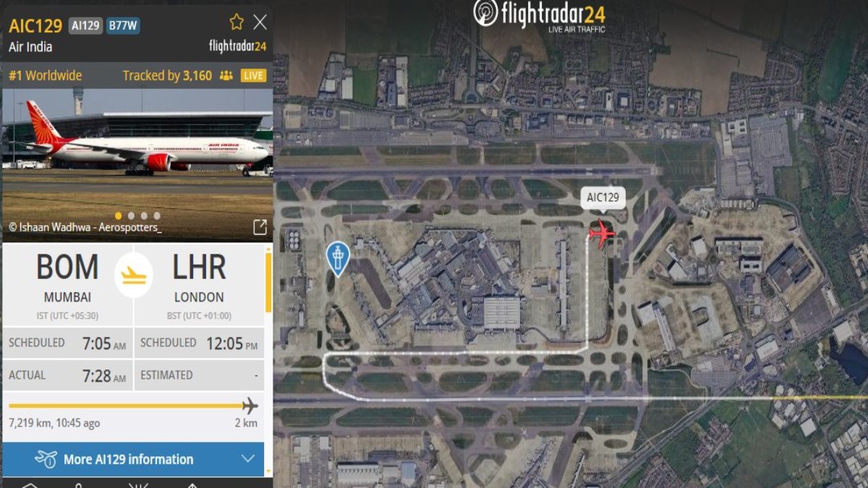This screenshot has height=488, width=868.
Task: Click scrollbar down arrow in flight panel
Action: pyautogui.click(x=268, y=471)
